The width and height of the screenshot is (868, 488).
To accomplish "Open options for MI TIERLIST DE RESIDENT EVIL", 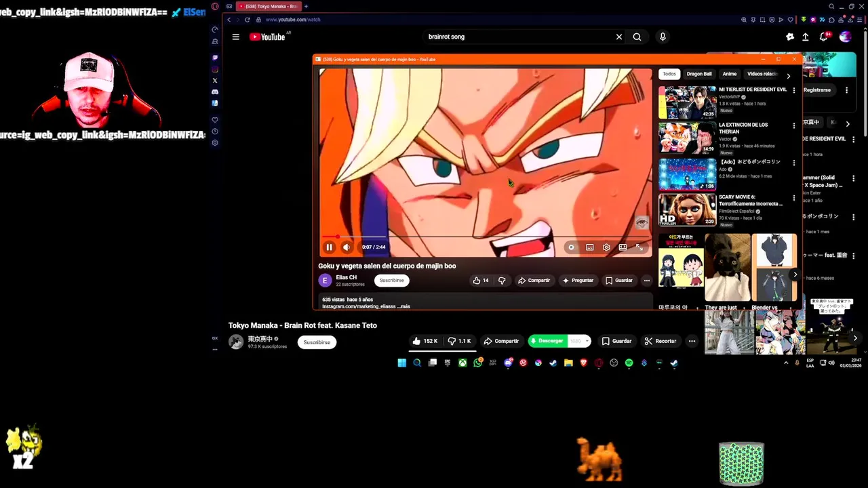I will 794,90.
